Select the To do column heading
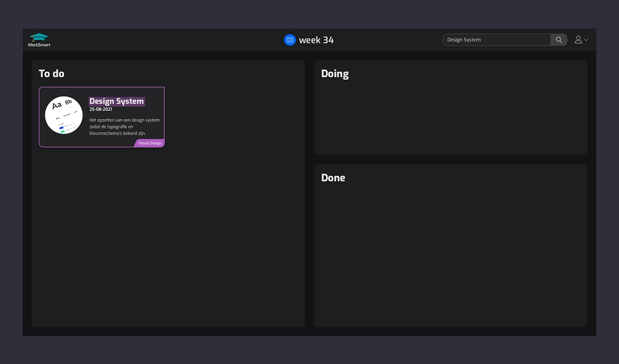Screen dimensions: 619x364 51,73
